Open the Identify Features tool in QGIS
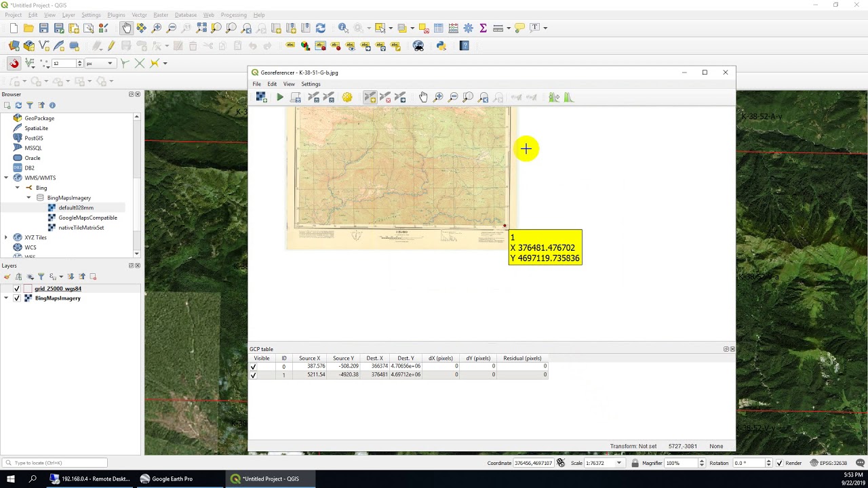The height and width of the screenshot is (488, 868). (343, 28)
